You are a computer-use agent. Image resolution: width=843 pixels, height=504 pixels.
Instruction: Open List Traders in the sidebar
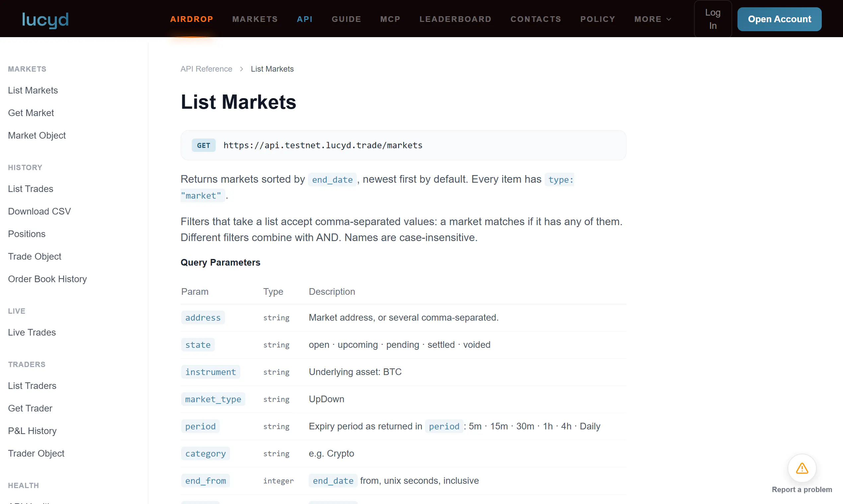tap(32, 386)
